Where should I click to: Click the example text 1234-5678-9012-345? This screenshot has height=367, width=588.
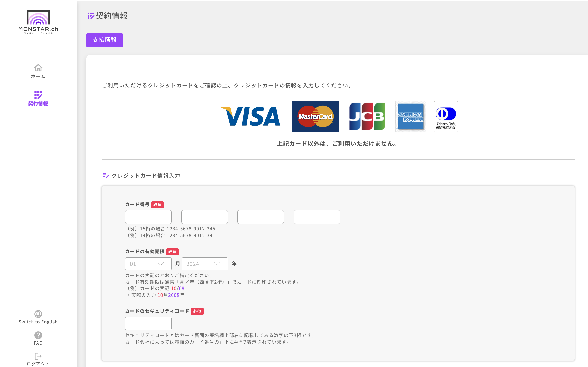(191, 229)
